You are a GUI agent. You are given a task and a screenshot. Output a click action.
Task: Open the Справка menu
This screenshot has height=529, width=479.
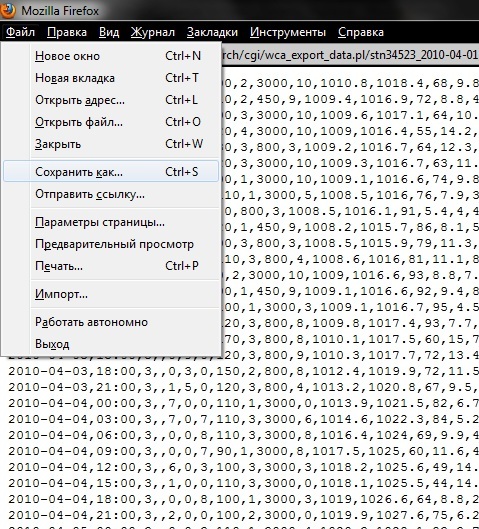click(361, 32)
